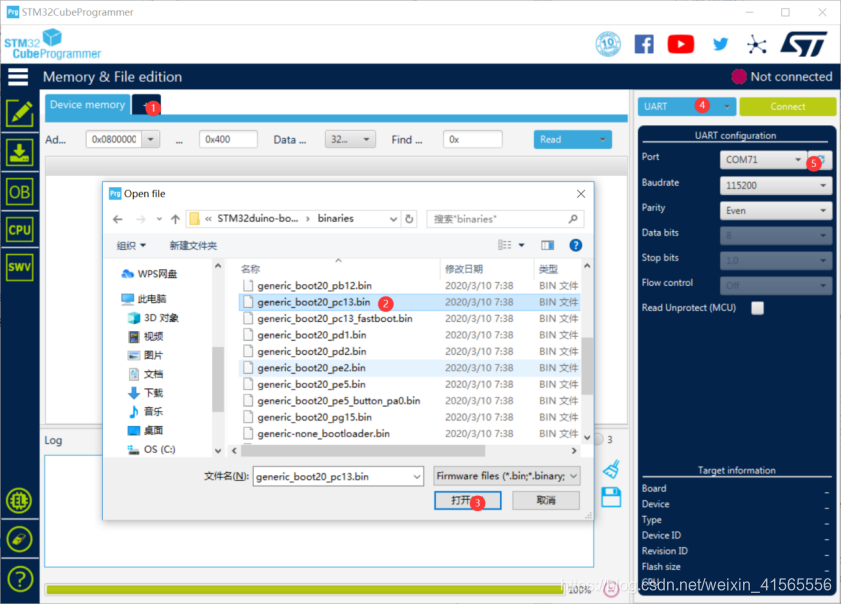Toggle the preview pane icon

(547, 245)
